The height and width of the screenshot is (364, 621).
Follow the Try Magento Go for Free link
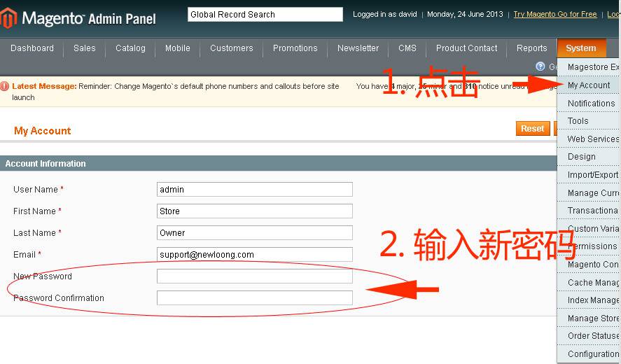tap(554, 14)
